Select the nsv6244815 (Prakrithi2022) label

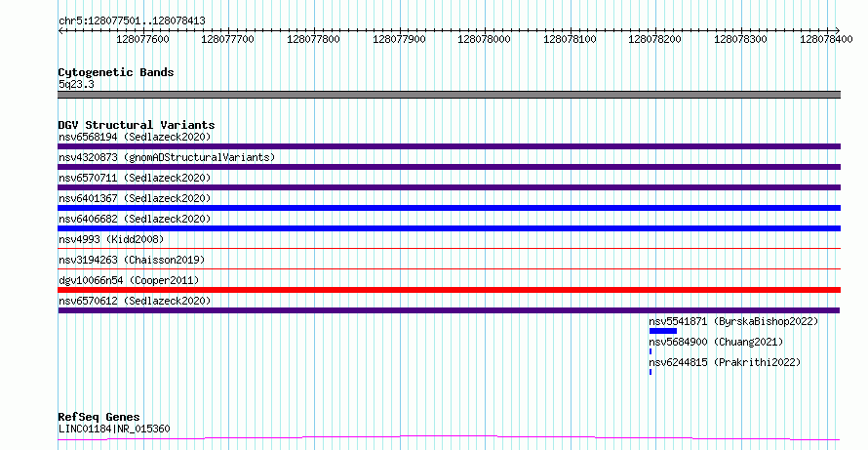point(725,362)
